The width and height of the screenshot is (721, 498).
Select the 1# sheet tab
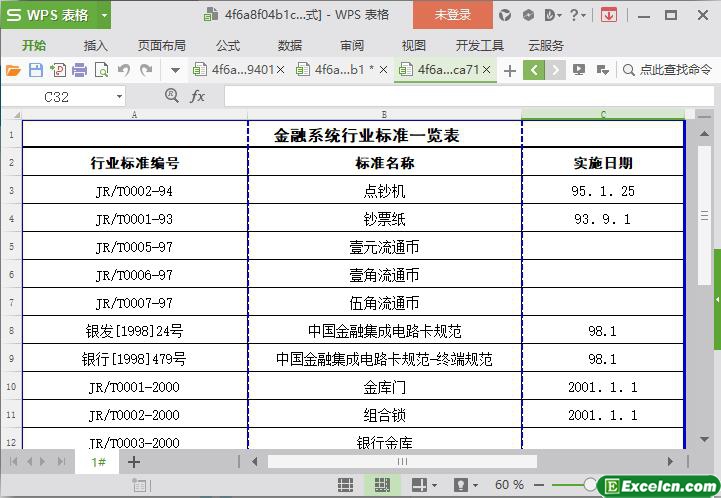click(98, 462)
